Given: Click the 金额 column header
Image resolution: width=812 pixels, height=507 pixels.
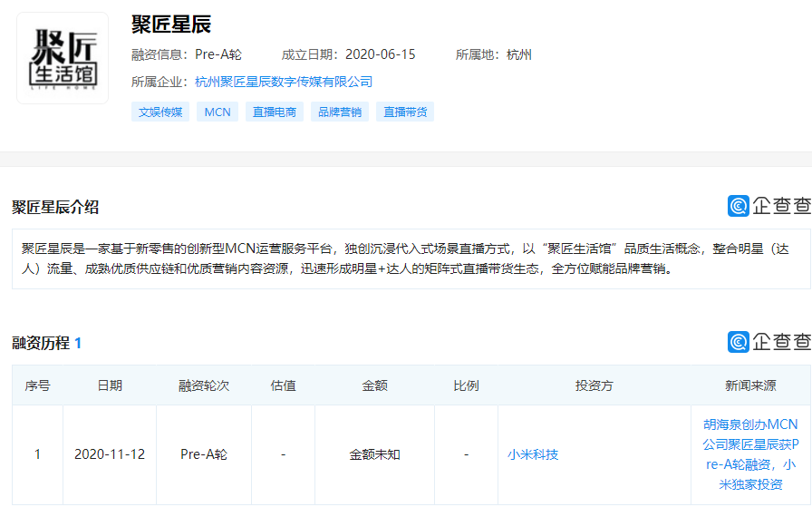Looking at the screenshot, I should 375,385.
